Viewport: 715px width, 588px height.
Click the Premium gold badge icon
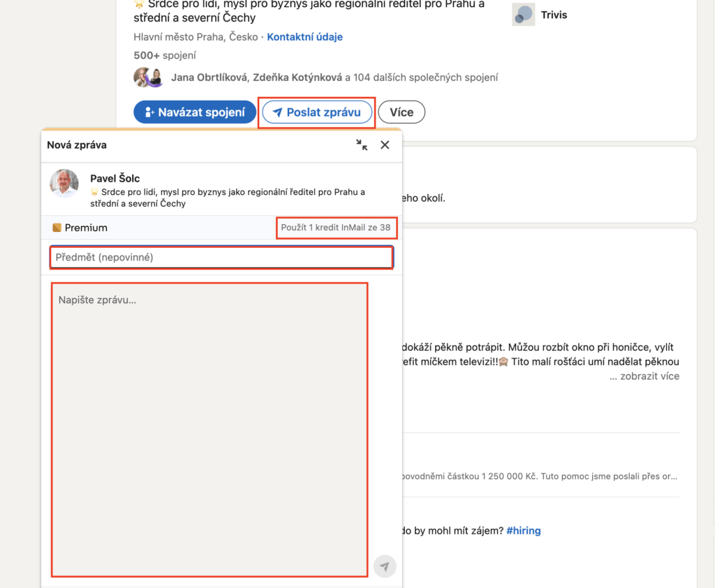(57, 228)
